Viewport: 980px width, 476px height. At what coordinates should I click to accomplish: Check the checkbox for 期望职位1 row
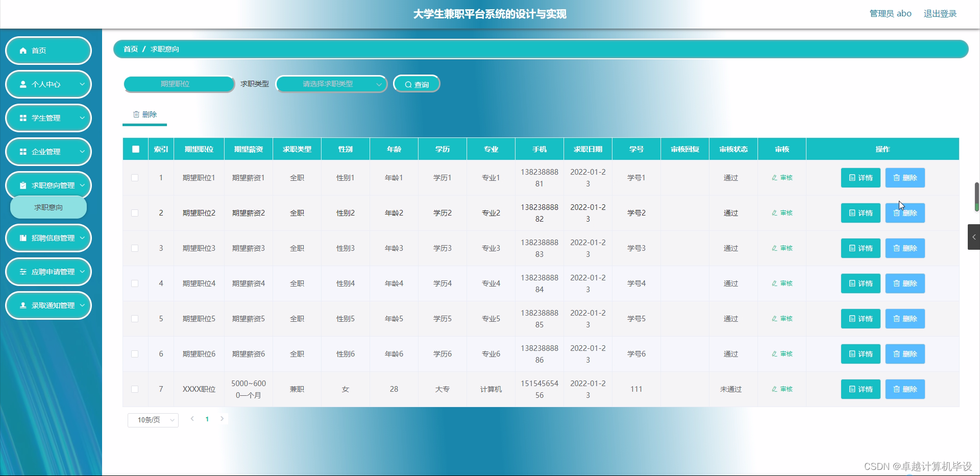click(135, 178)
